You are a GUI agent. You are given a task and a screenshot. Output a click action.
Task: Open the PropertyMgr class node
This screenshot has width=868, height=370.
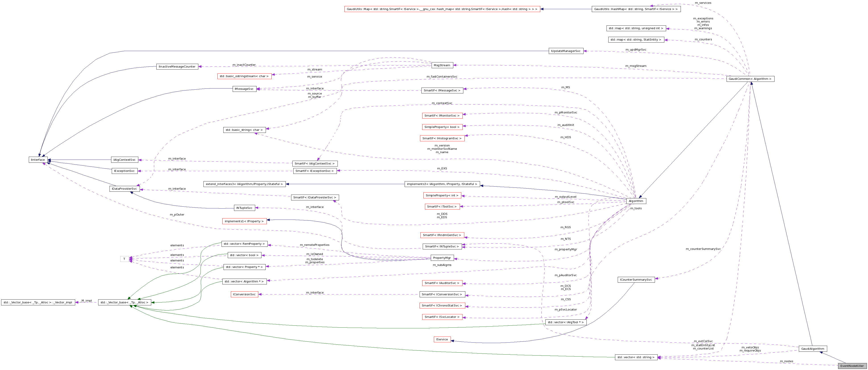(x=442, y=258)
